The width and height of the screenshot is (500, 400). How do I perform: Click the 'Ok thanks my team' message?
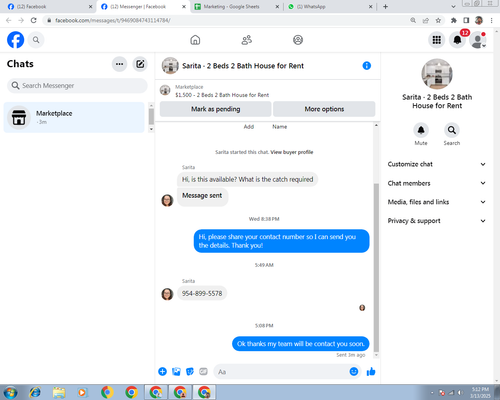click(x=301, y=344)
